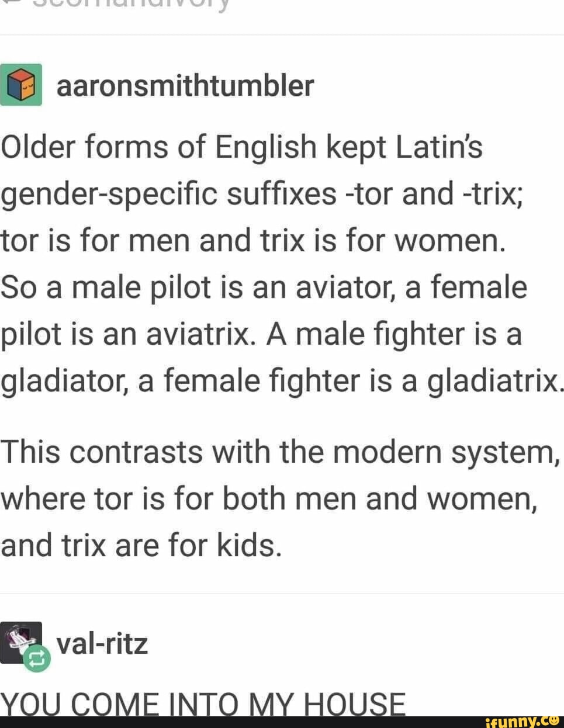The height and width of the screenshot is (728, 564).
Task: Click the line starting "Older forms of English"
Action: point(241,147)
